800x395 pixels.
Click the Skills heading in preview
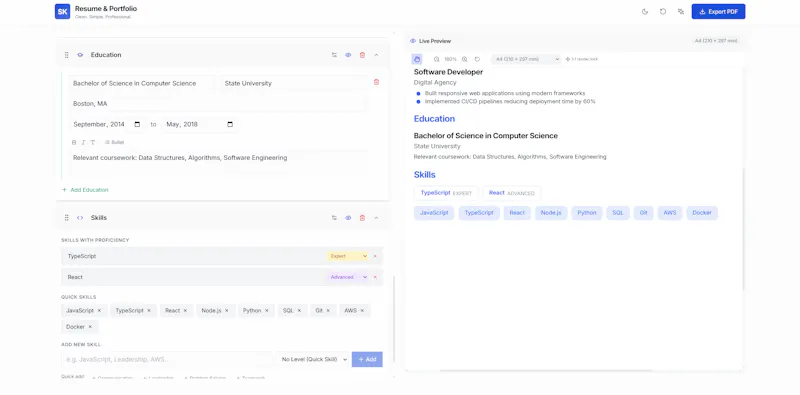pos(424,175)
